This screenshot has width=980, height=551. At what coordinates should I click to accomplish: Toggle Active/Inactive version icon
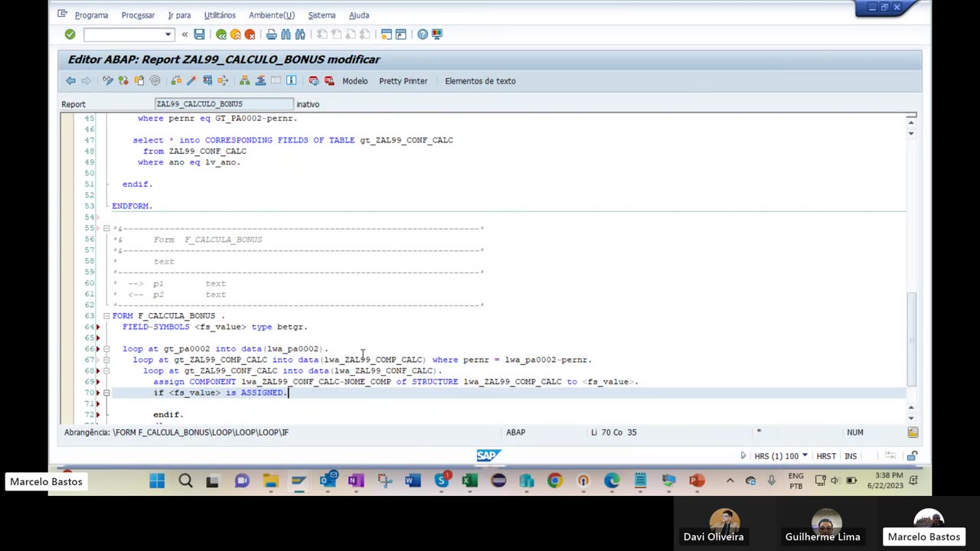[123, 81]
